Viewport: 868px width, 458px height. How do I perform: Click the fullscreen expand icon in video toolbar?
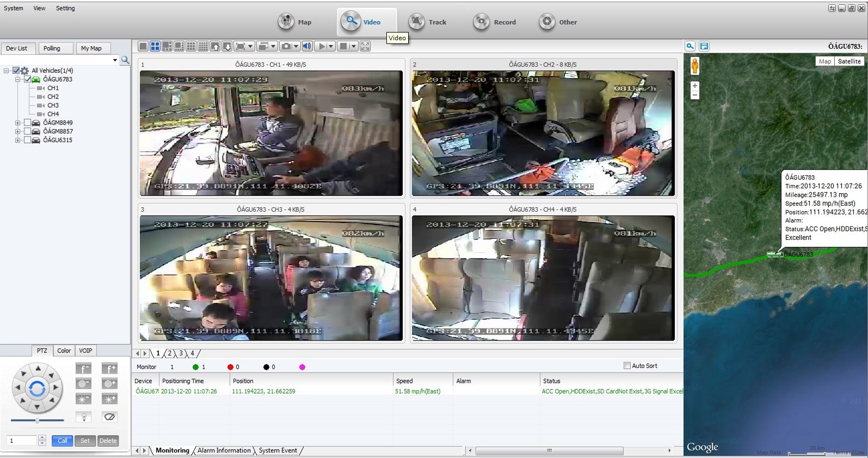365,46
